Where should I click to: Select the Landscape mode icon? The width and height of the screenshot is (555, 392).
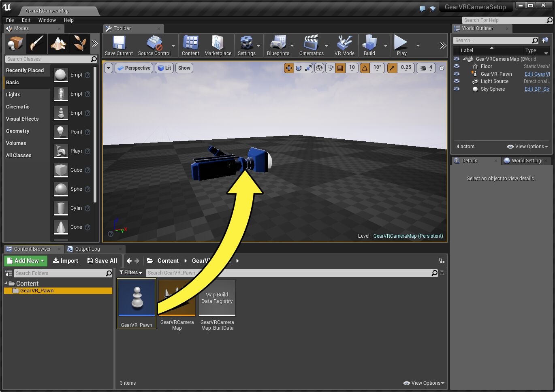click(x=58, y=44)
